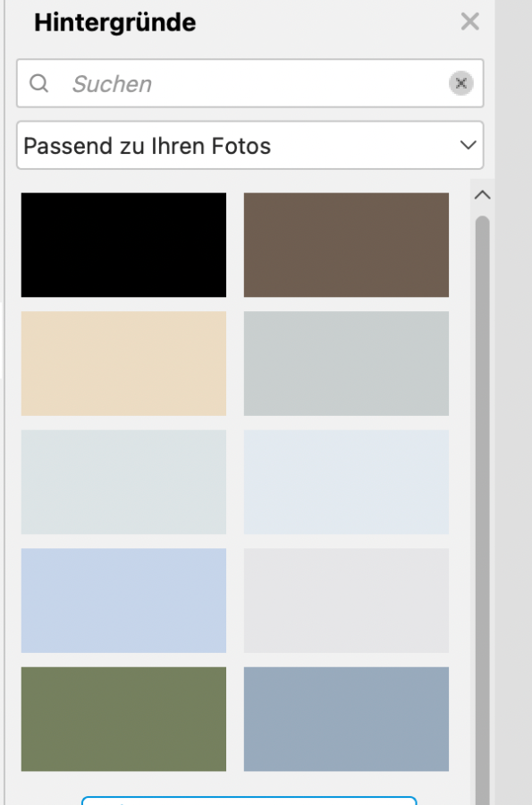Pick the medium gray background swatch
This screenshot has width=532, height=805.
(346, 363)
